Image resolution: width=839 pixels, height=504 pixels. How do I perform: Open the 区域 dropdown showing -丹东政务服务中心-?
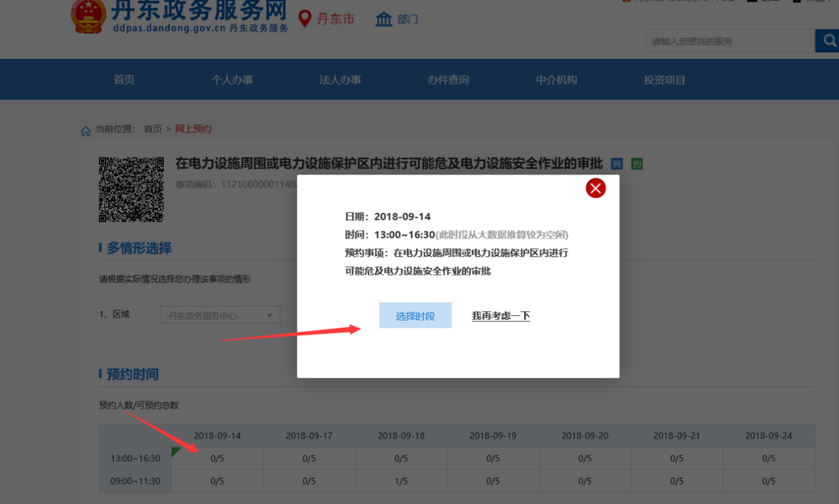tap(220, 315)
